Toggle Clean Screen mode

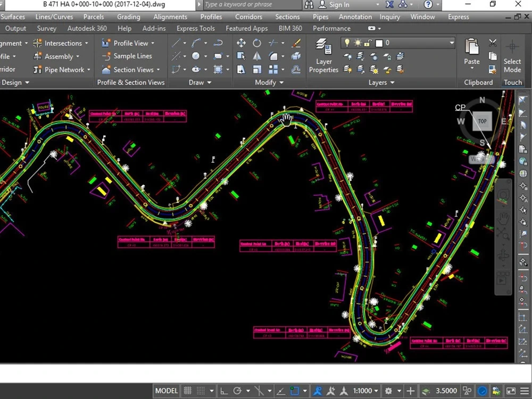(511, 391)
